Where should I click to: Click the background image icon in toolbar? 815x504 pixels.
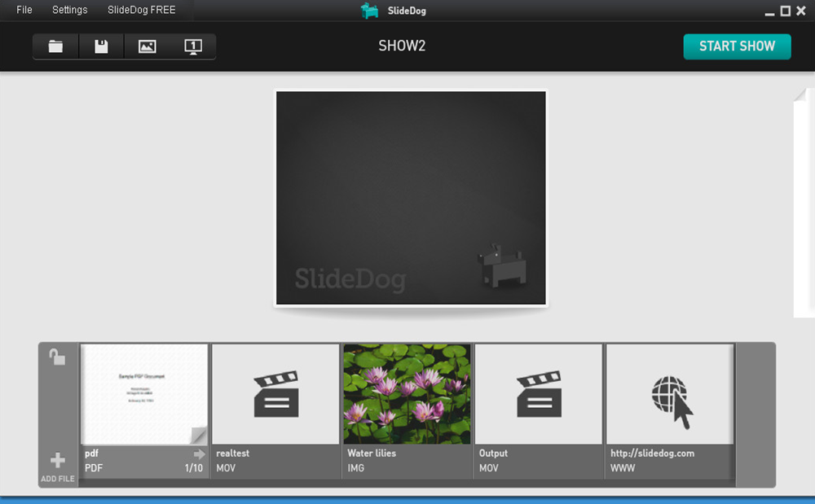(x=147, y=46)
